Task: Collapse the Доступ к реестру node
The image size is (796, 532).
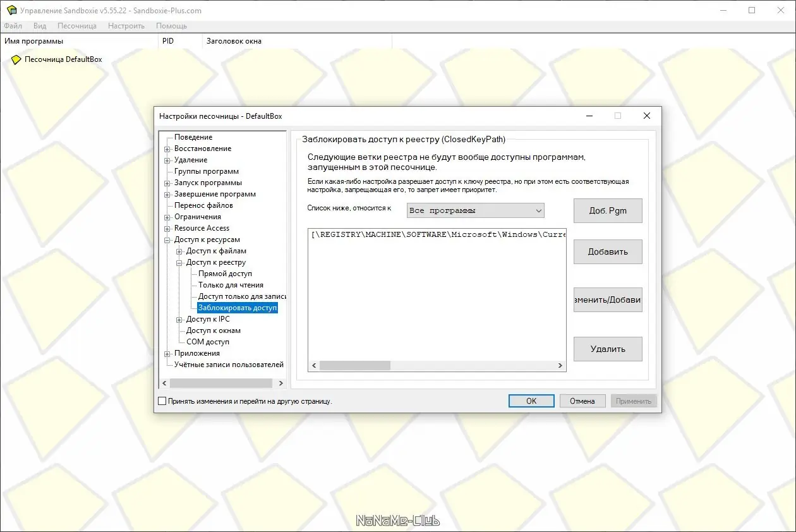Action: pyautogui.click(x=179, y=263)
